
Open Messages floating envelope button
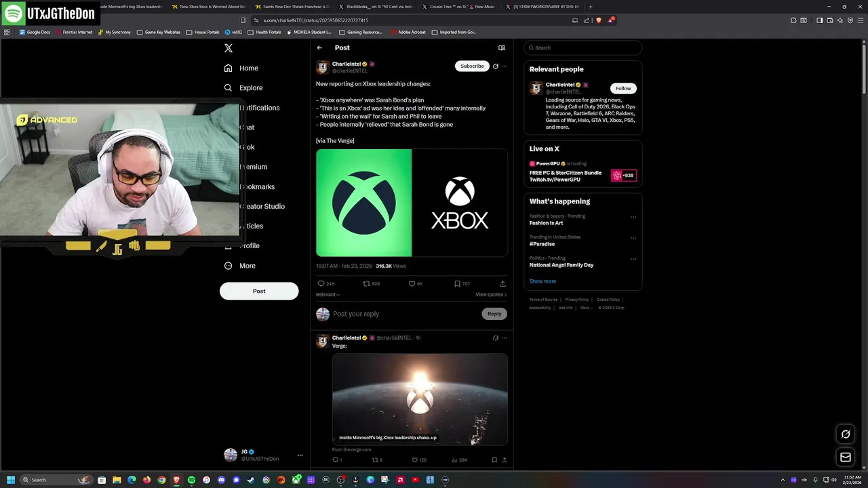tap(846, 457)
